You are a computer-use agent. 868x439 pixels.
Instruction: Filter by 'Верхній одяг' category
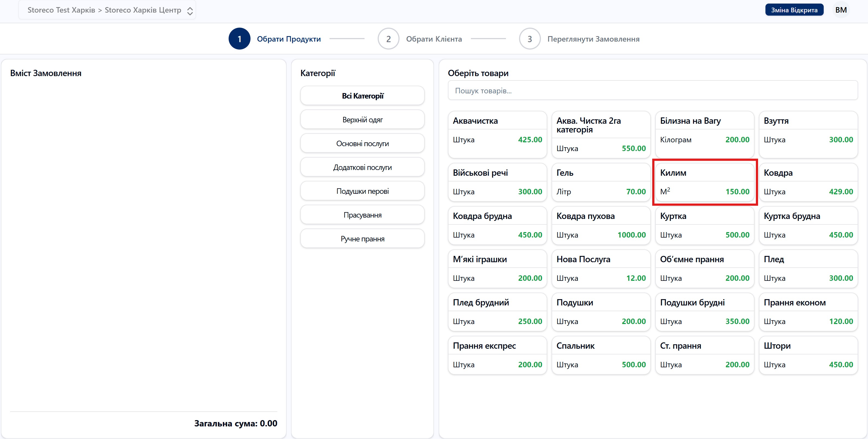pos(362,120)
